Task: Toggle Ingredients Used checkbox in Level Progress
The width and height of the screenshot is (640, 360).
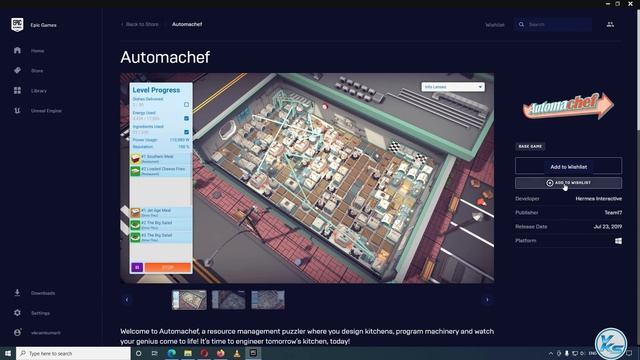Action: 187,132
